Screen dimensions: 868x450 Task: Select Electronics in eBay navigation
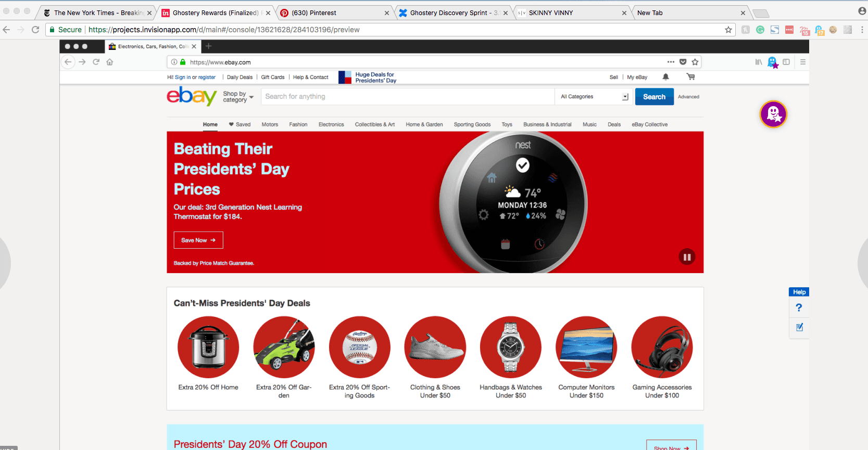click(331, 125)
